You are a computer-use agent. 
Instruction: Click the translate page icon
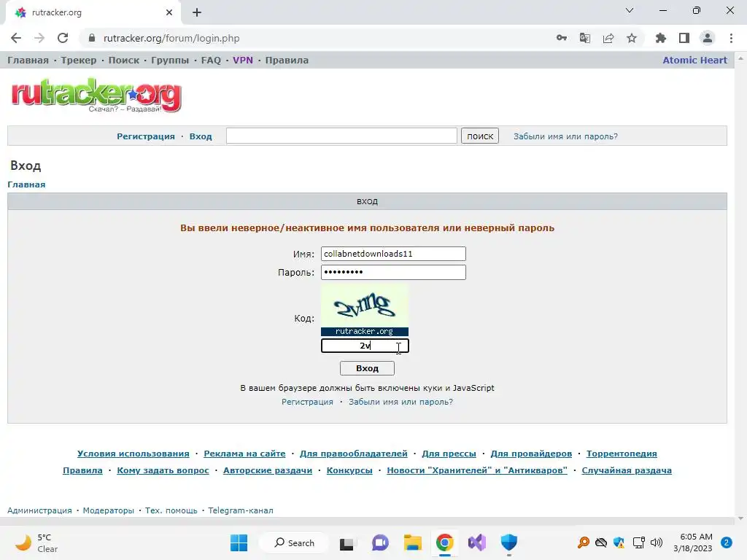(x=585, y=38)
